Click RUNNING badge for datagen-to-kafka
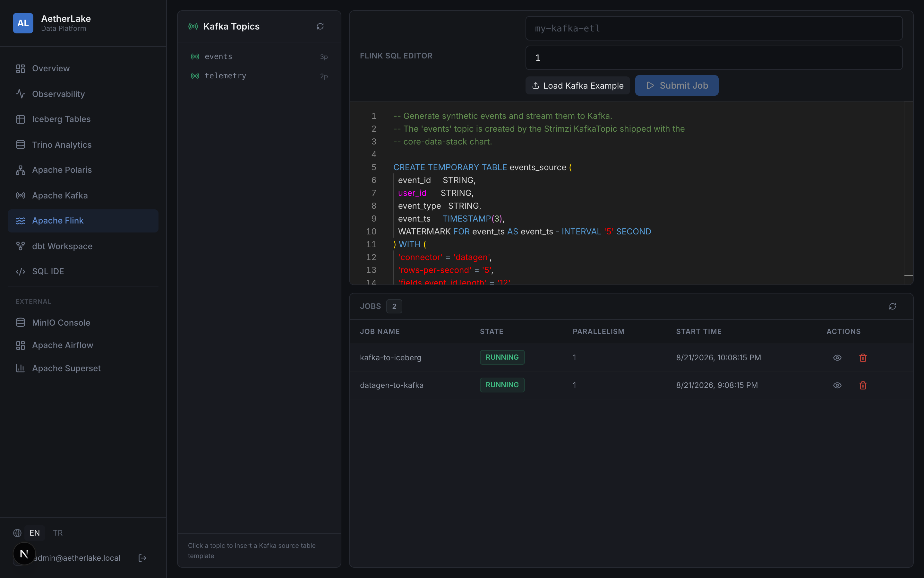 tap(502, 385)
